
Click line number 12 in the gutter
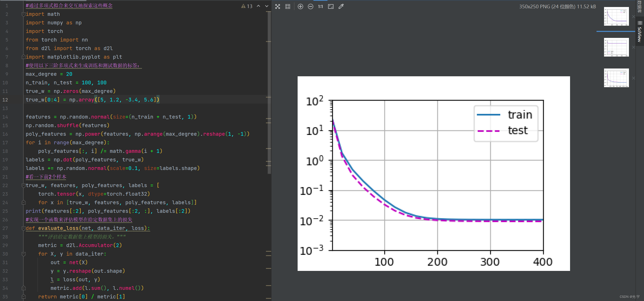click(5, 100)
